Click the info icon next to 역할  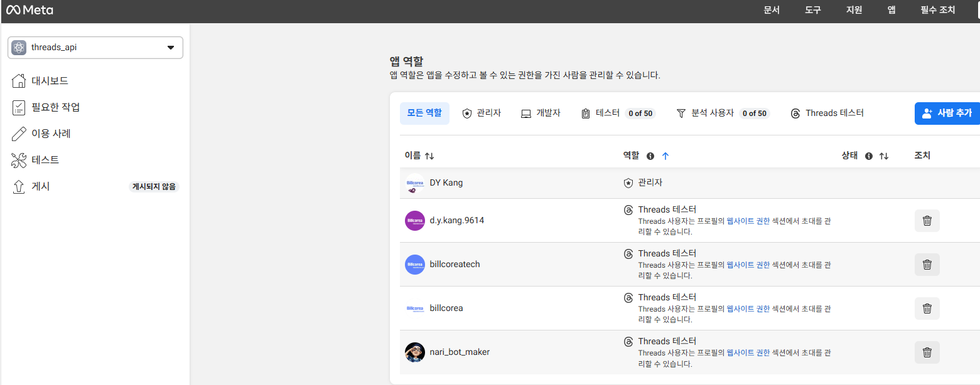[x=650, y=156]
